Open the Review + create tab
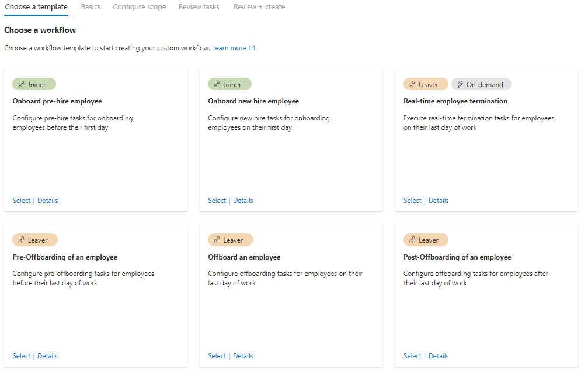The image size is (588, 373). [x=259, y=7]
